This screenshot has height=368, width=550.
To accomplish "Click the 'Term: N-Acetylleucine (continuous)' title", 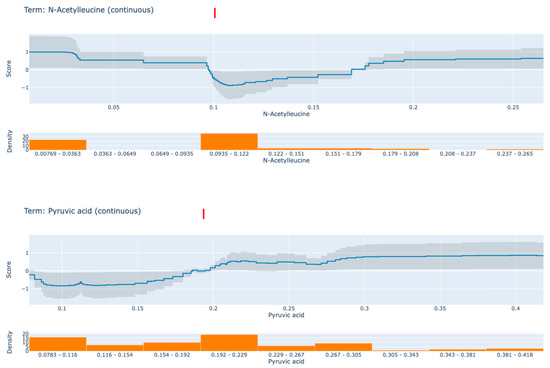I will (x=89, y=10).
